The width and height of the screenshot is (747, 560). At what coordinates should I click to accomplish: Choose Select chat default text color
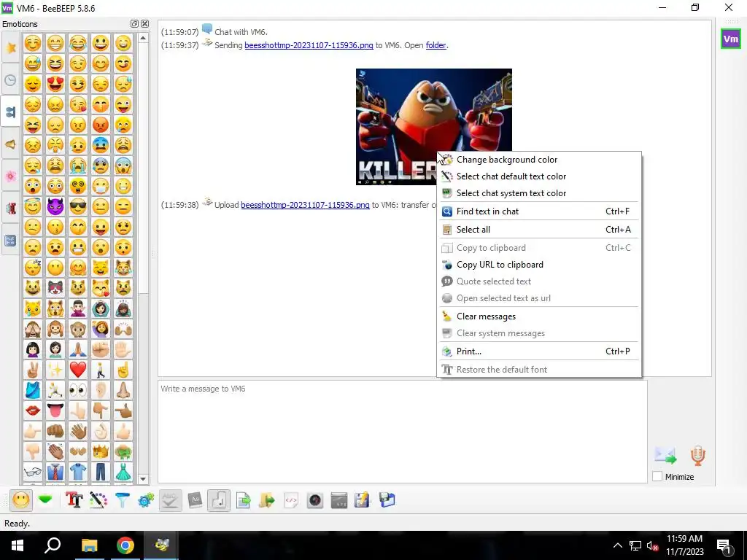[x=539, y=176]
